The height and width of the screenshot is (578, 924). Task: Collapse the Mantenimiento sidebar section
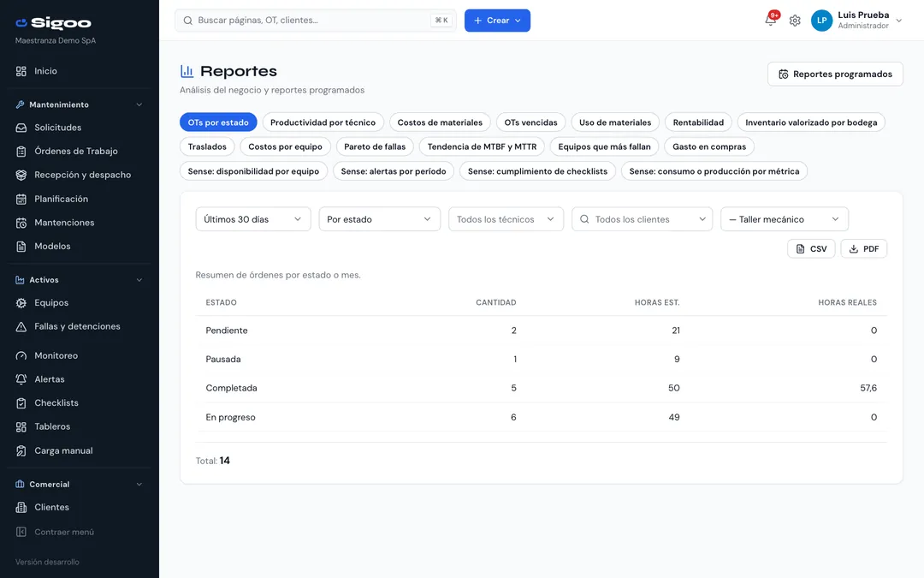click(x=139, y=105)
